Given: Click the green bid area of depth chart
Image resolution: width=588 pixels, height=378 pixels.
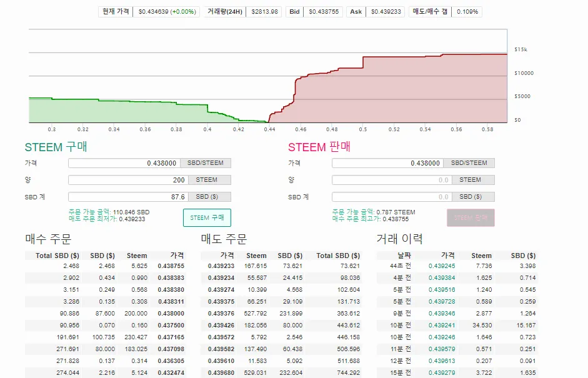Looking at the screenshot, I should click(x=125, y=112).
